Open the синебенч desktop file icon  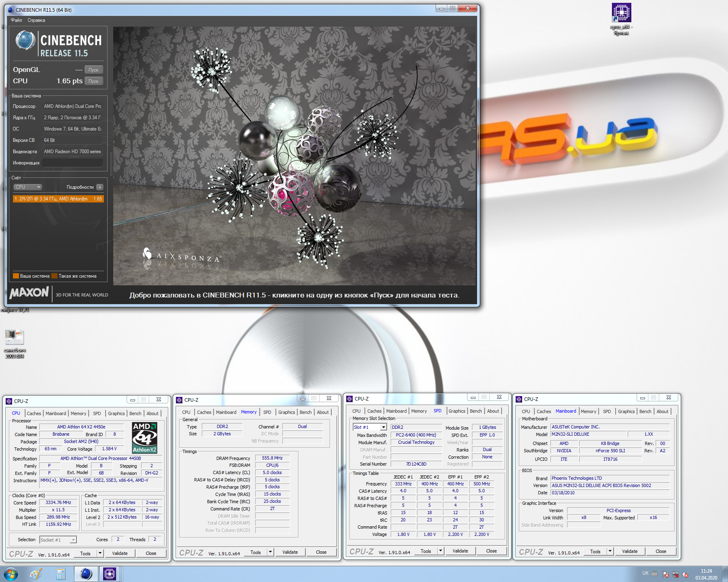(15, 344)
